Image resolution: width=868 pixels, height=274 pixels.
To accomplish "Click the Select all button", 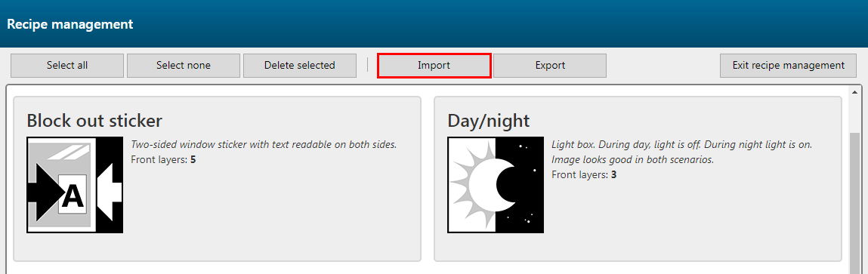I will tap(67, 66).
